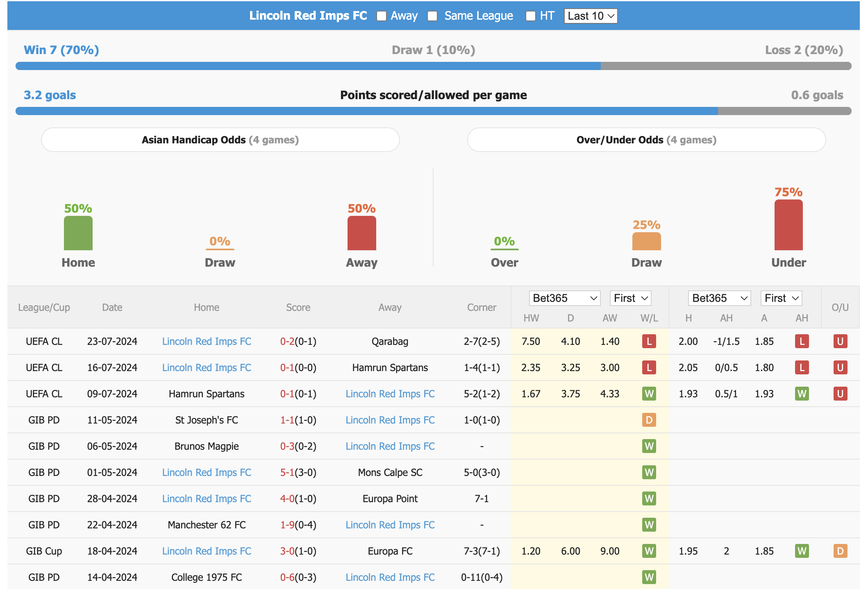
Task: Open Lincoln Red Imps FC link versus Mons Calpe
Action: tap(207, 472)
